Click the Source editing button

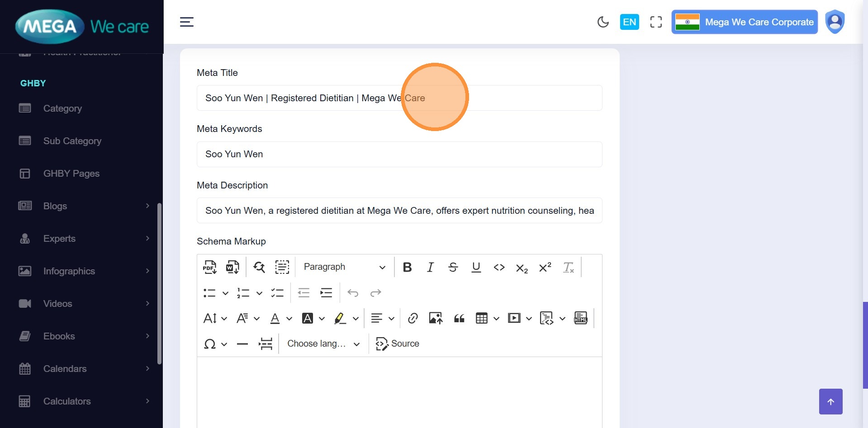398,344
